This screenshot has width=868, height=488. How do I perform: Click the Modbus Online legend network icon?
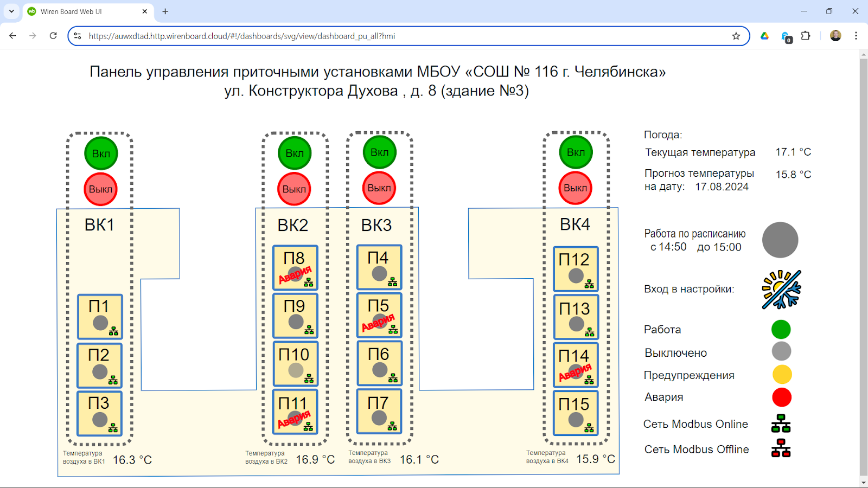(781, 423)
